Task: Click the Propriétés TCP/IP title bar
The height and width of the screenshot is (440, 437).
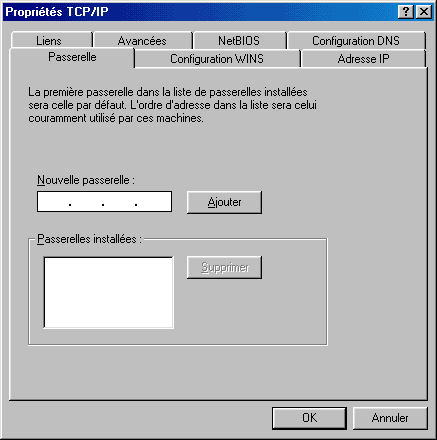Action: point(200,12)
